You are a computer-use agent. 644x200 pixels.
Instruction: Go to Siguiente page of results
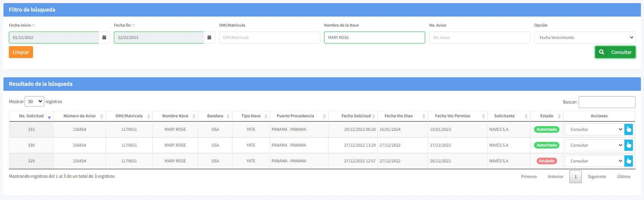click(597, 177)
